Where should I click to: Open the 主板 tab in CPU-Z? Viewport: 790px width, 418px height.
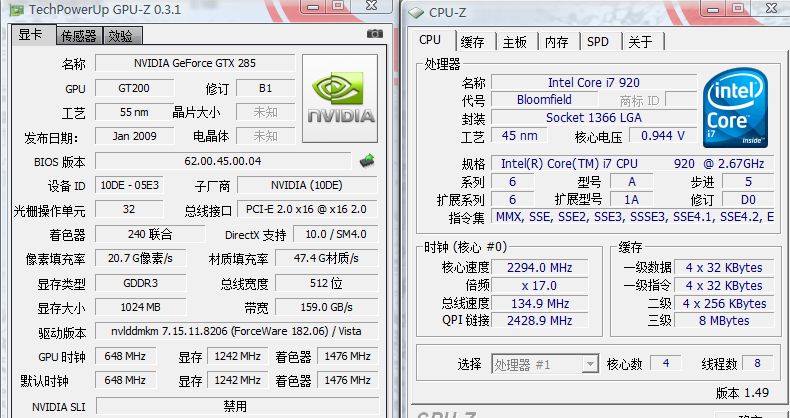[x=514, y=42]
